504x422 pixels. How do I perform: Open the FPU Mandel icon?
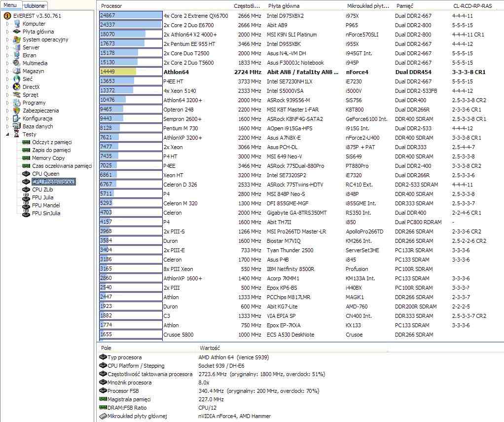26,205
